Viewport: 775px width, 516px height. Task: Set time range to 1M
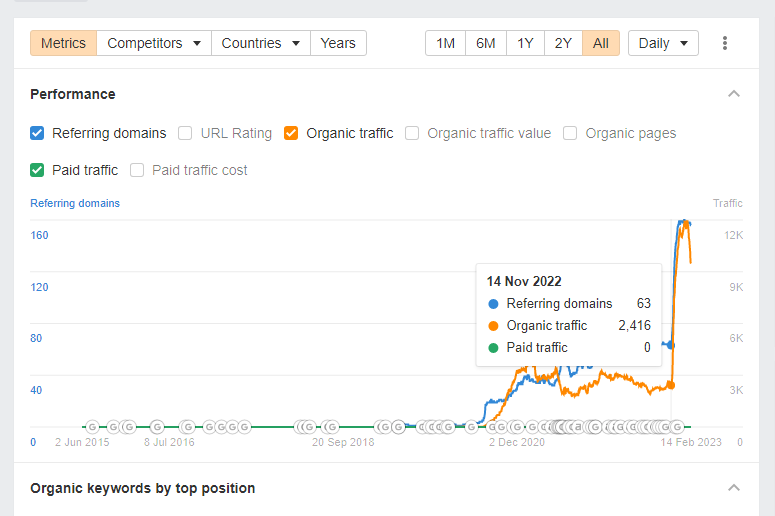446,43
